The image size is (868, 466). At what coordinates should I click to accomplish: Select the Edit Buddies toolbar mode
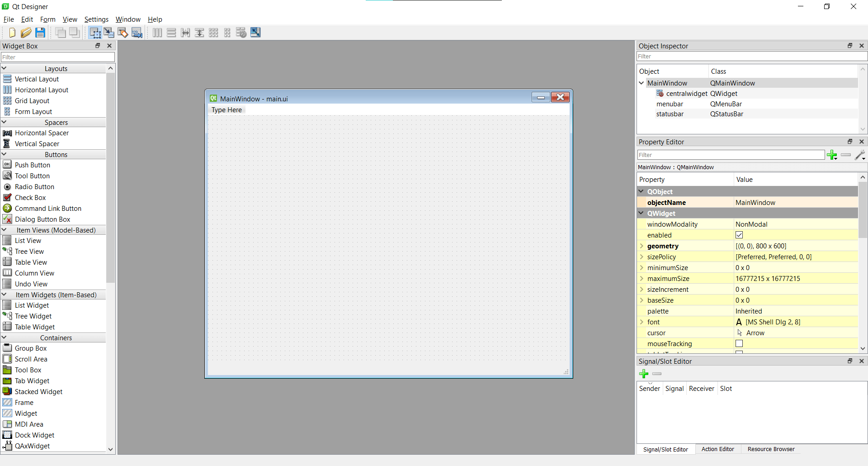[123, 32]
